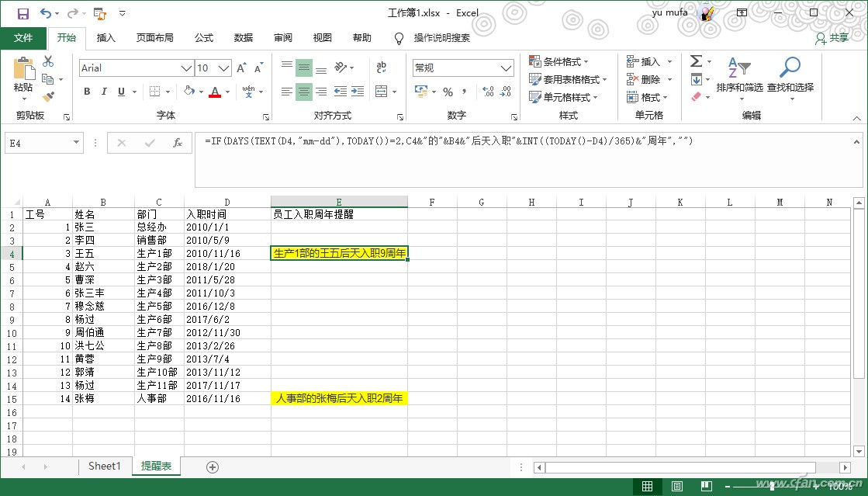Open the 公式 ribbon tab
This screenshot has height=496, width=868.
[x=204, y=38]
